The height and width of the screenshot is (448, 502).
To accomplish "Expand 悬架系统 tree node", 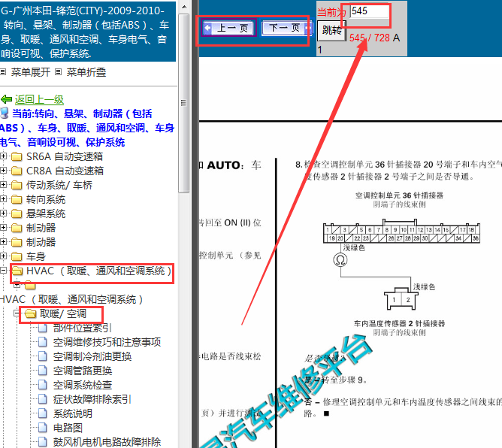I will click(x=3, y=213).
